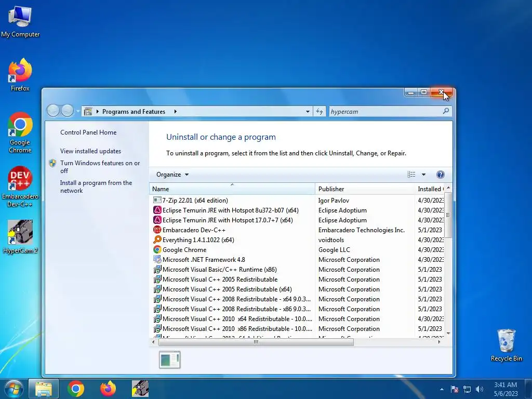Screen dimensions: 532x399
Task: Open My Computer desktop icon
Action: pos(20,21)
